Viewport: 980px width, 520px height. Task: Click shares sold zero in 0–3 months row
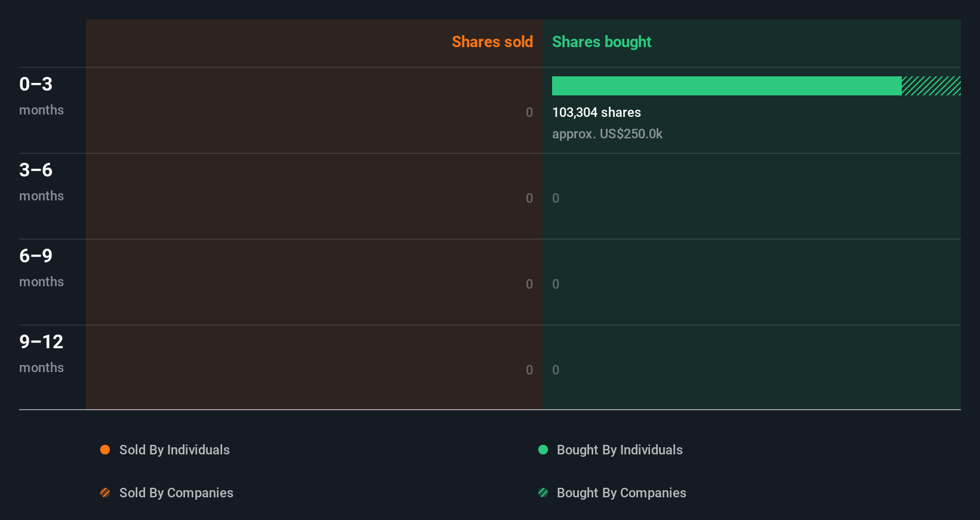529,112
